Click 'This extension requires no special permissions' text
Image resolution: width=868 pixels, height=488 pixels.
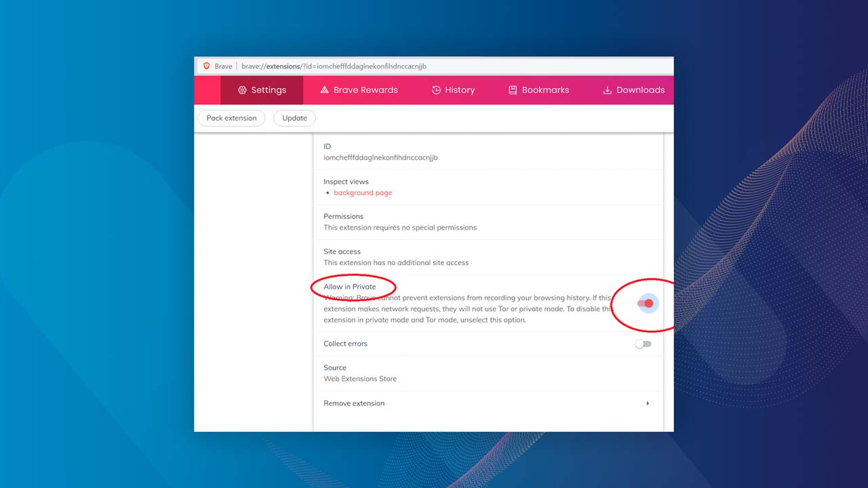click(400, 228)
